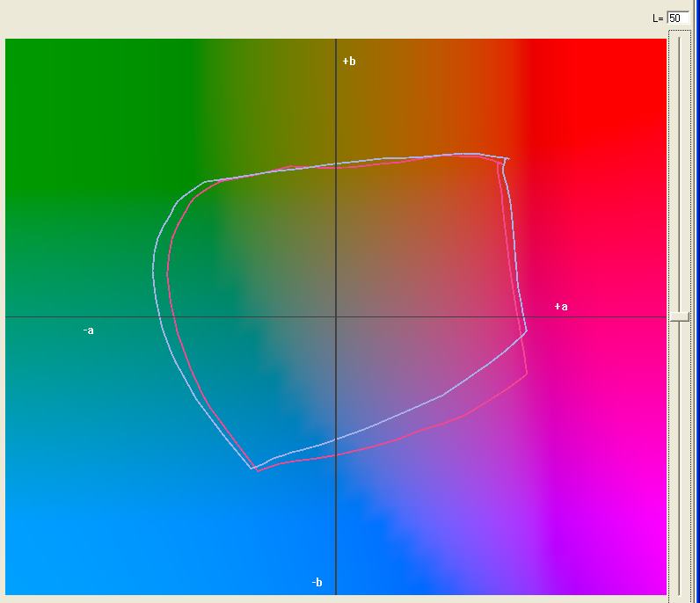Click the top-right corner of the gamut outline
Screen dimensions: 700x603
point(507,159)
